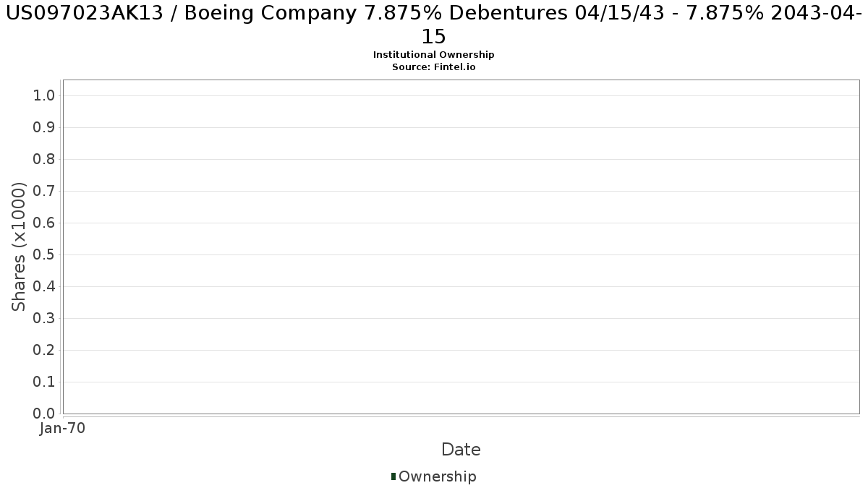Click the 0.8 y-axis tick label
868x488 pixels.
(45, 160)
